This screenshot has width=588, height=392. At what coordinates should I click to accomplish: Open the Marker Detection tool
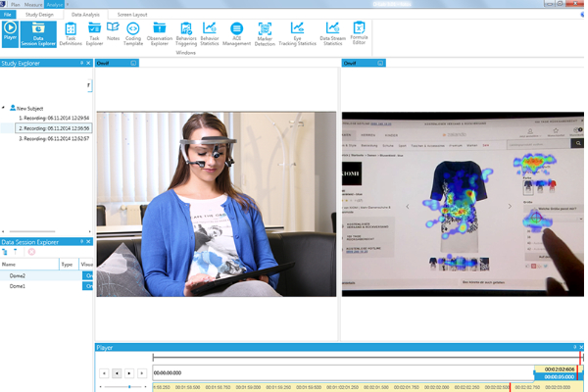pyautogui.click(x=265, y=34)
